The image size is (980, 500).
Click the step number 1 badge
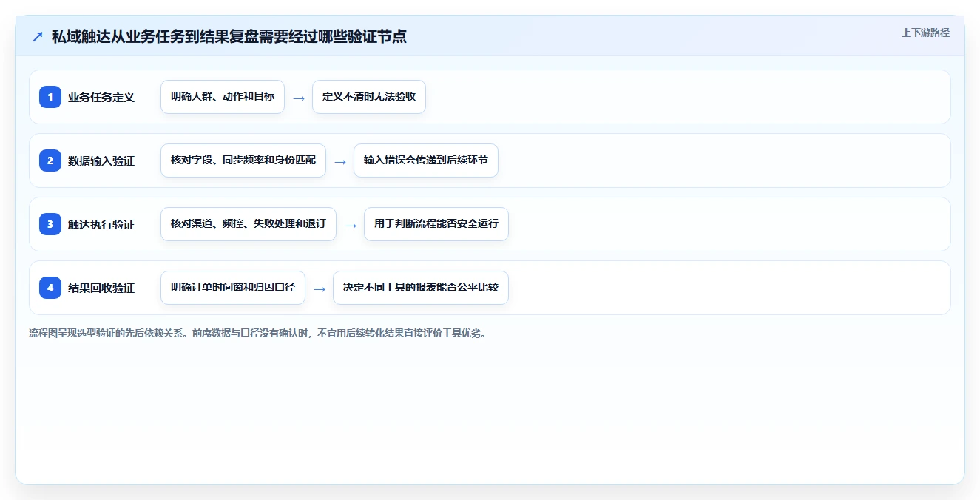coord(50,97)
